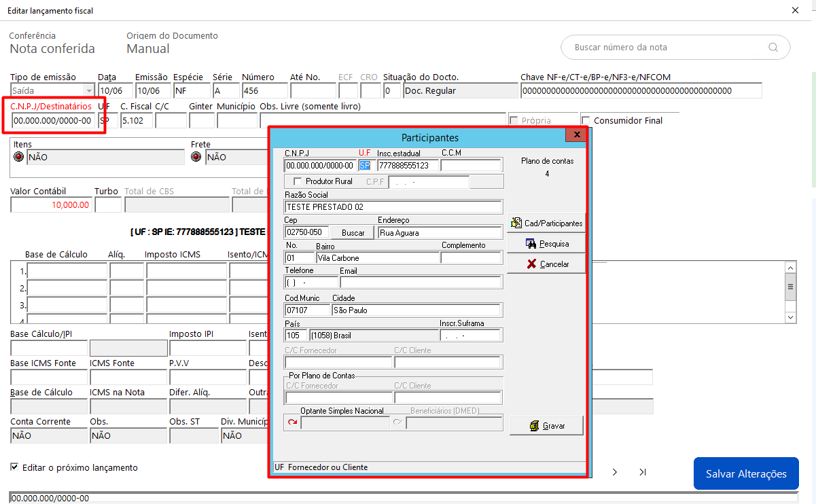Click the Buscar CEP button
This screenshot has height=504, width=816.
[x=353, y=233]
